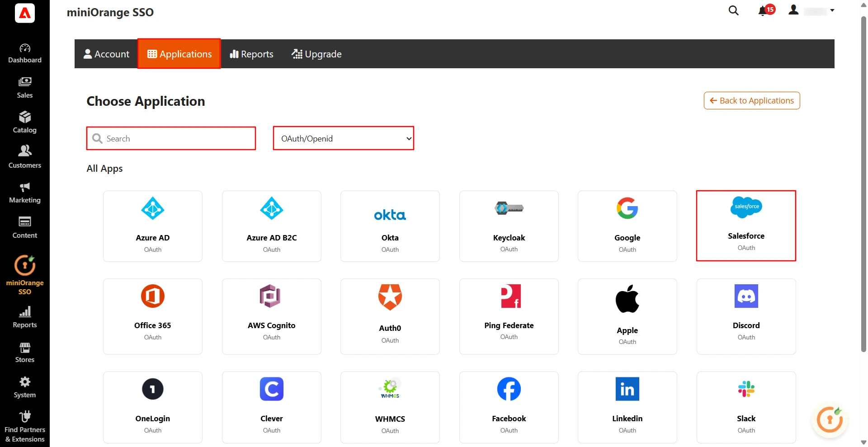The width and height of the screenshot is (868, 447).
Task: Open Dashboard in the sidebar
Action: tap(25, 53)
